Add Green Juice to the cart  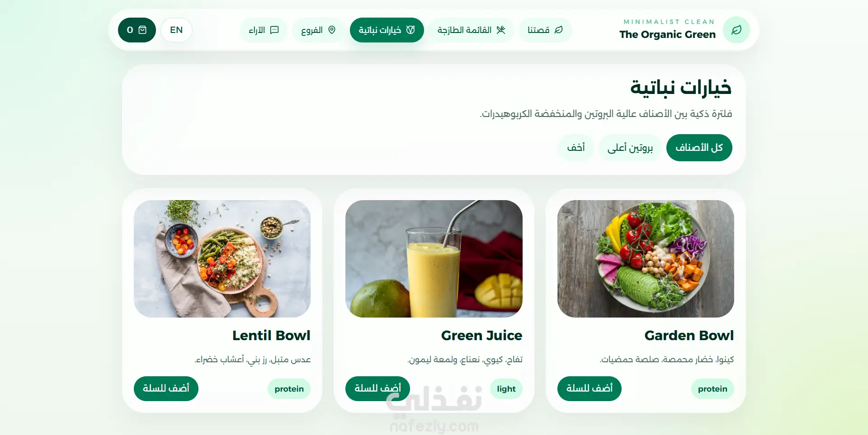377,388
